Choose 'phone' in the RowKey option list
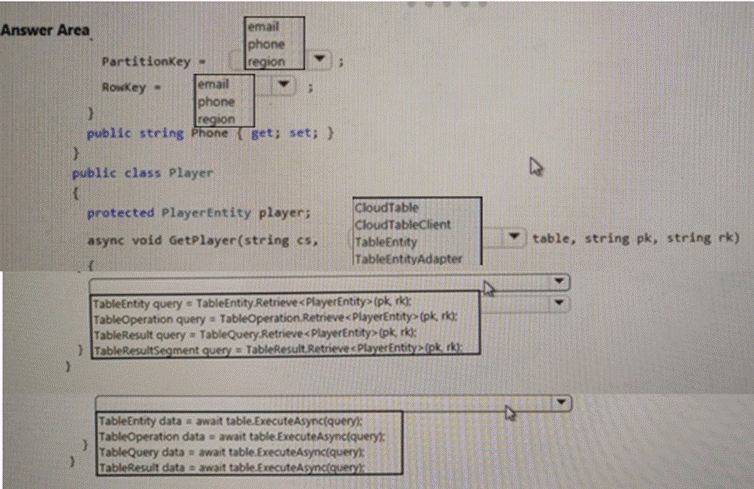This screenshot has width=754, height=489. point(216,102)
